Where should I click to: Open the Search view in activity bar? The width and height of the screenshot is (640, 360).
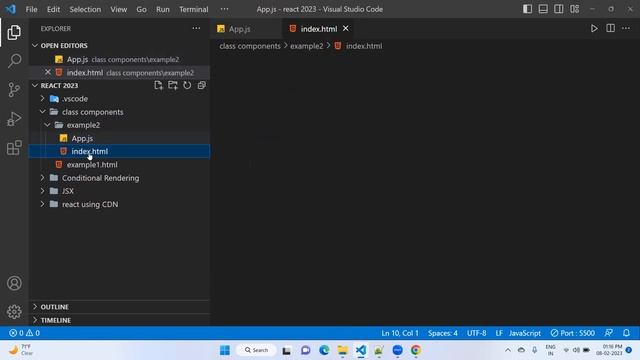[14, 61]
